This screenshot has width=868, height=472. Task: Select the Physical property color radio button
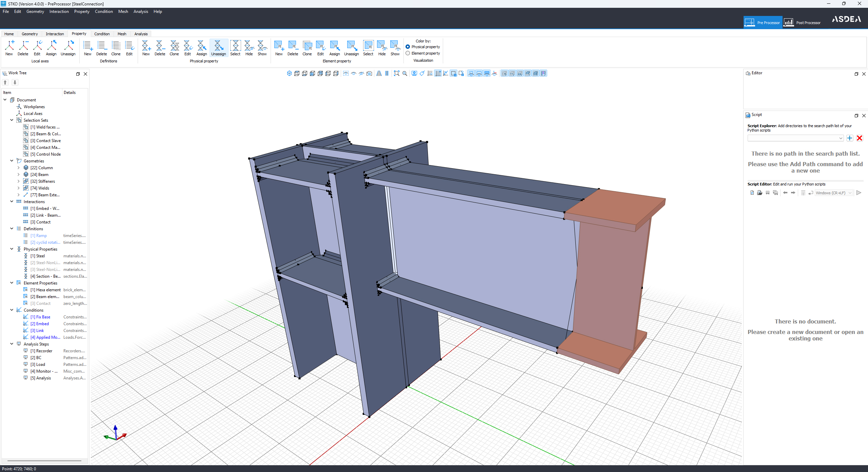(408, 47)
